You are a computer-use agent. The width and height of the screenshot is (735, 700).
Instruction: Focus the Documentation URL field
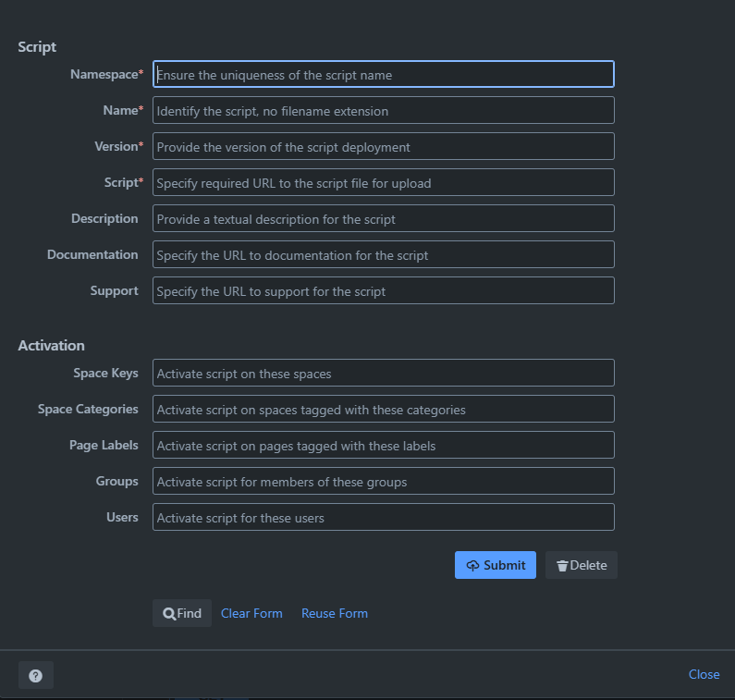click(x=383, y=255)
